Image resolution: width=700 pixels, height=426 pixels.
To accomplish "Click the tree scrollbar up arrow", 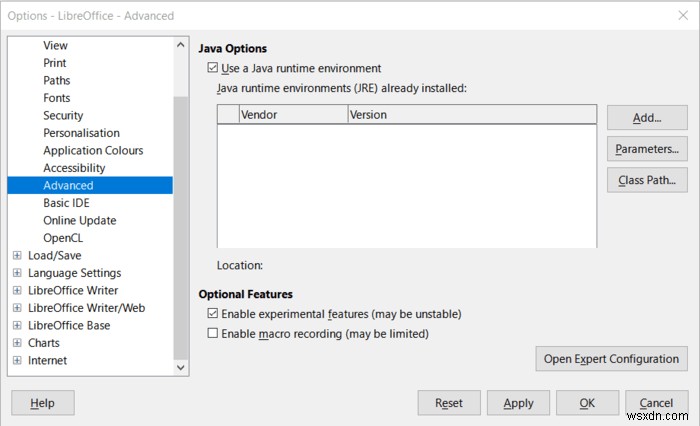I will tap(180, 45).
